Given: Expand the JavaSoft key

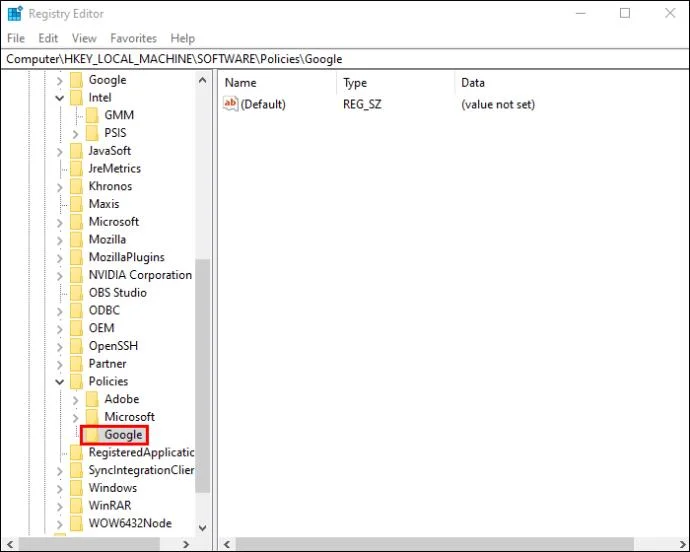Looking at the screenshot, I should [x=60, y=152].
